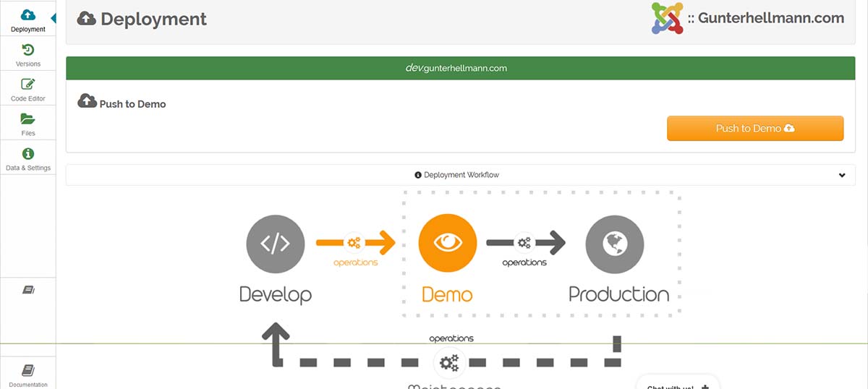Image resolution: width=868 pixels, height=389 pixels.
Task: Click the Develop code stage circle
Action: [275, 244]
